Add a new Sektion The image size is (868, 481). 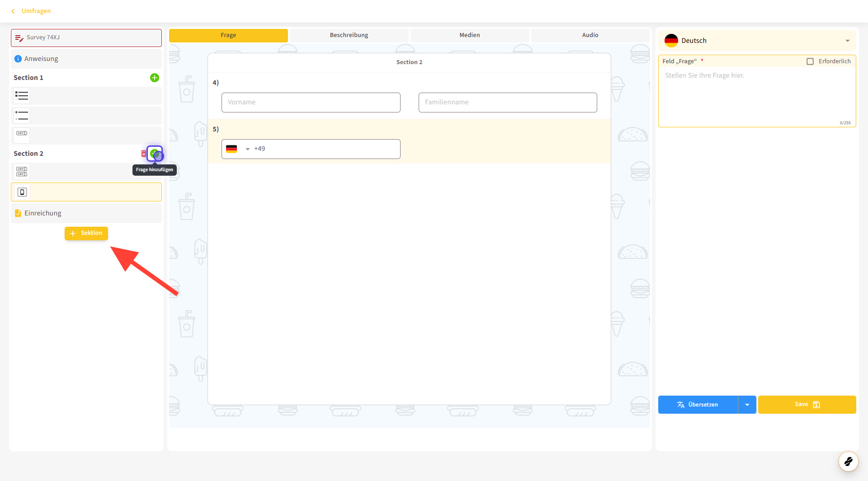coord(86,233)
